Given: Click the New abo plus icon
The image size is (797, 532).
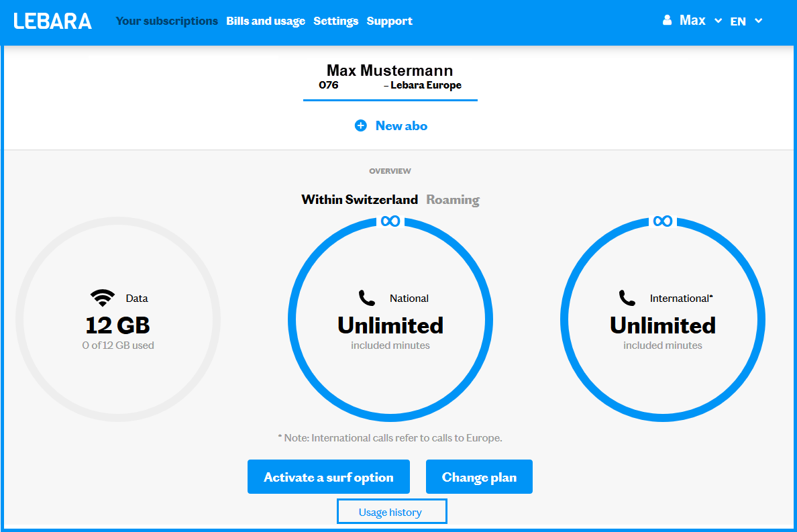Looking at the screenshot, I should point(360,125).
